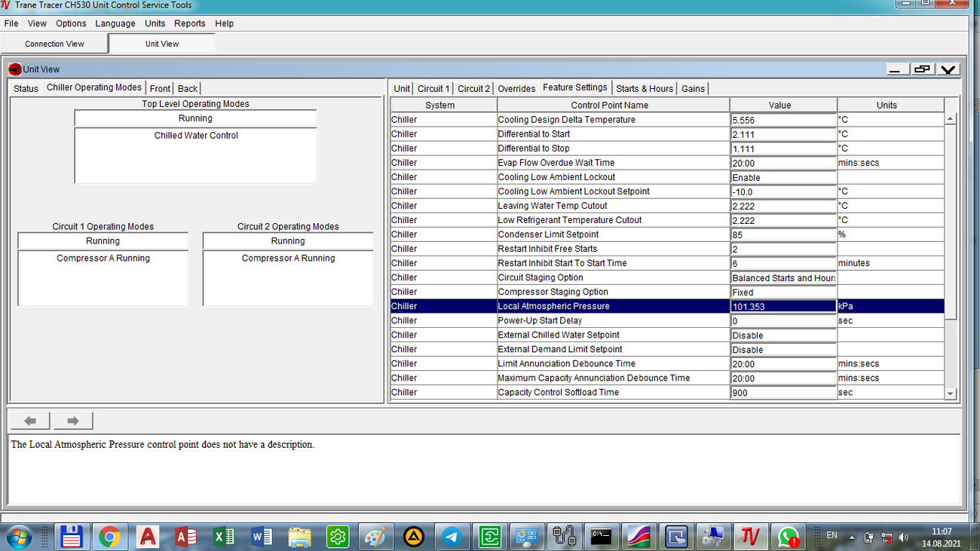Go to previous description with left arrow
980x551 pixels.
(31, 421)
